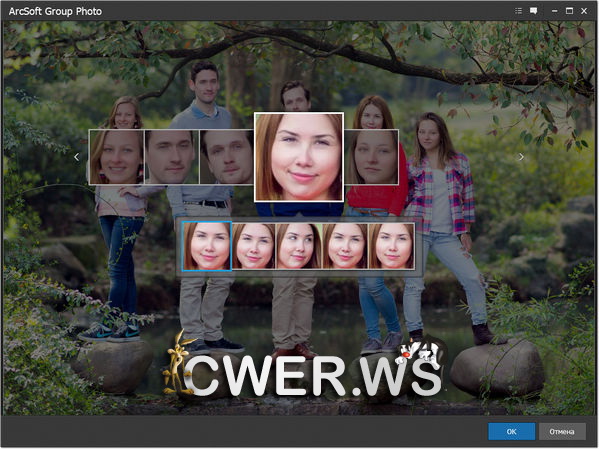Confirm with the OK button
Viewport: 599px width, 449px height.
[x=511, y=432]
